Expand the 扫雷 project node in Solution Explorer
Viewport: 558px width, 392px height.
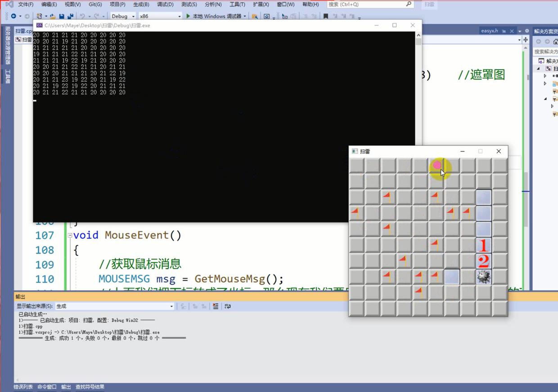click(x=539, y=68)
